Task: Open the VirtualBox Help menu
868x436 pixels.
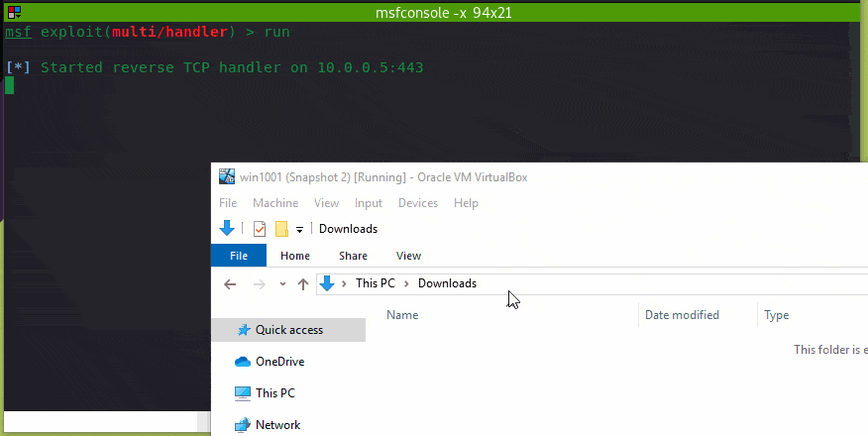Action: tap(466, 203)
